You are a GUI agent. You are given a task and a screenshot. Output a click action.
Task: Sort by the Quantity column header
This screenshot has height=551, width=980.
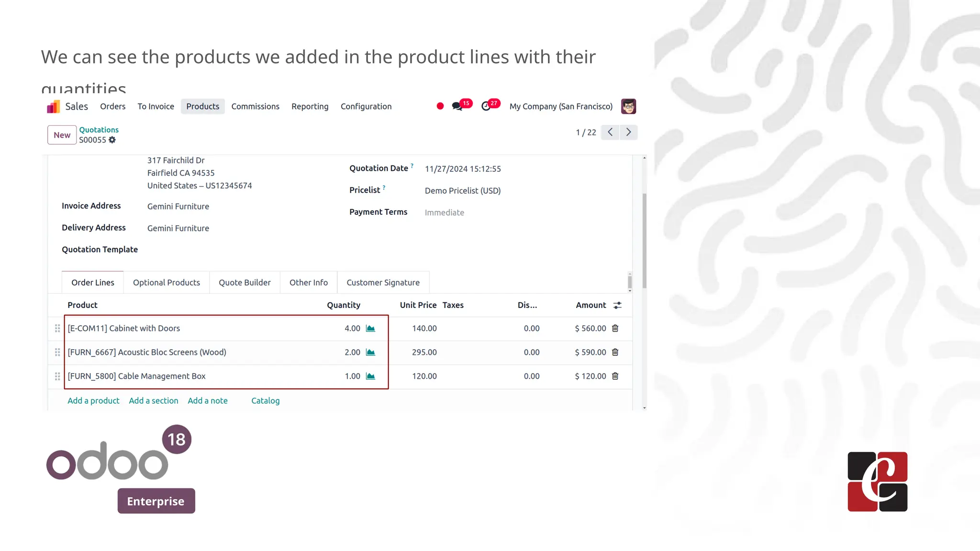coord(344,305)
